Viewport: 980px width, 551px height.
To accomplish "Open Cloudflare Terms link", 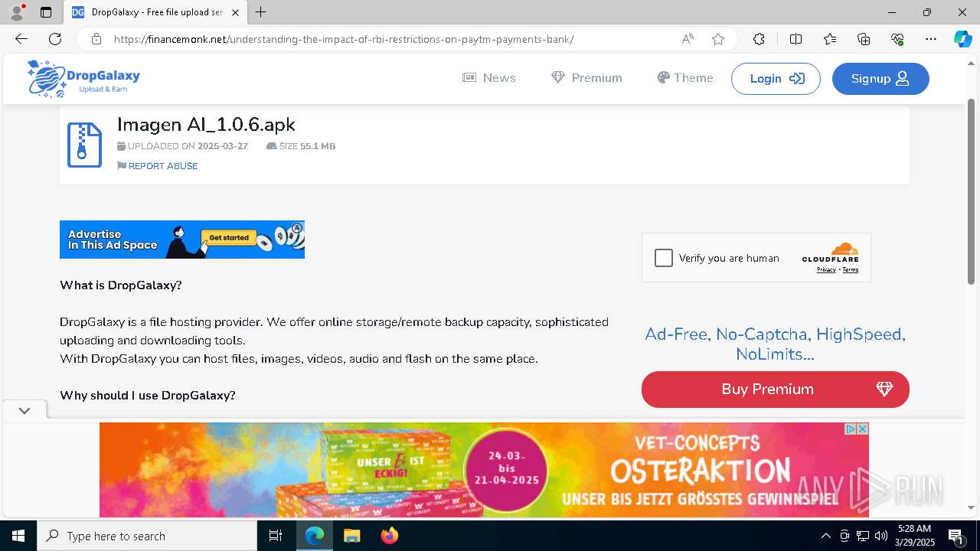I will 851,269.
